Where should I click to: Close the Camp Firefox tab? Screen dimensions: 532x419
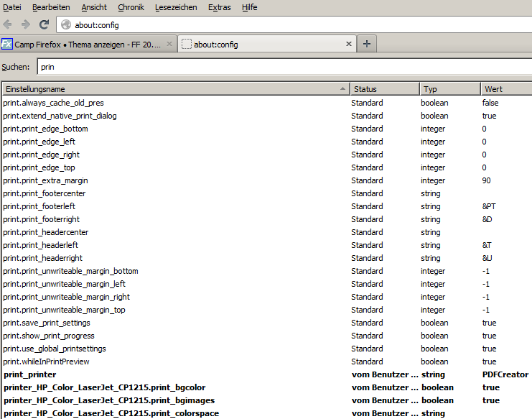tap(169, 44)
